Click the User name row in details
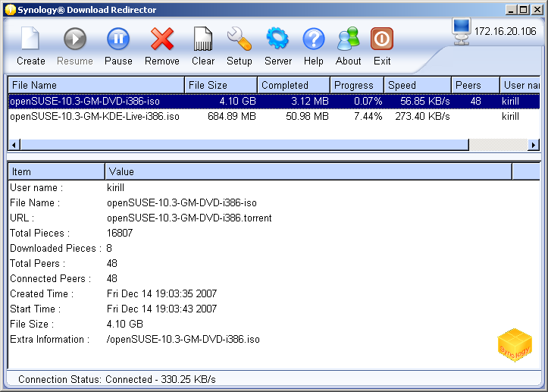The height and width of the screenshot is (392, 548). click(x=274, y=188)
